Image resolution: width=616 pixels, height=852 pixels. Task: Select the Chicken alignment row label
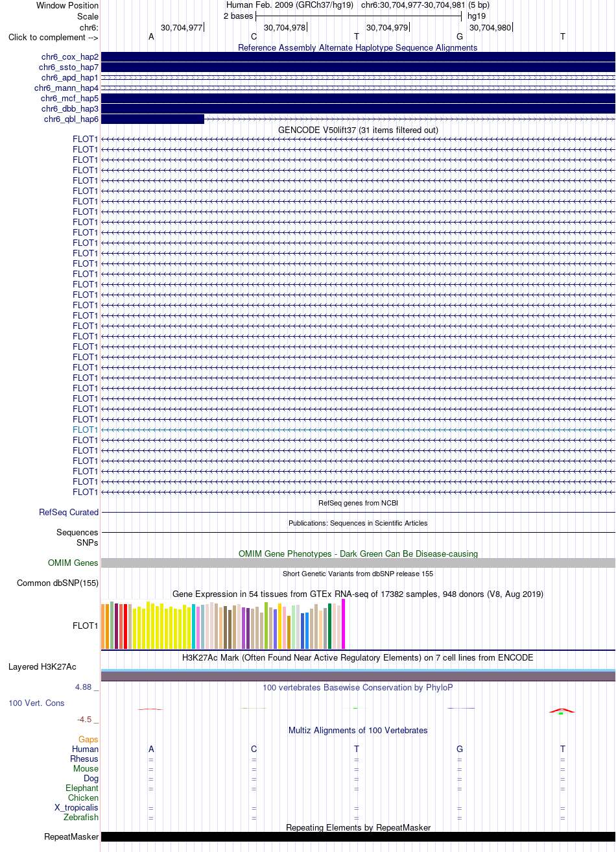(x=84, y=798)
